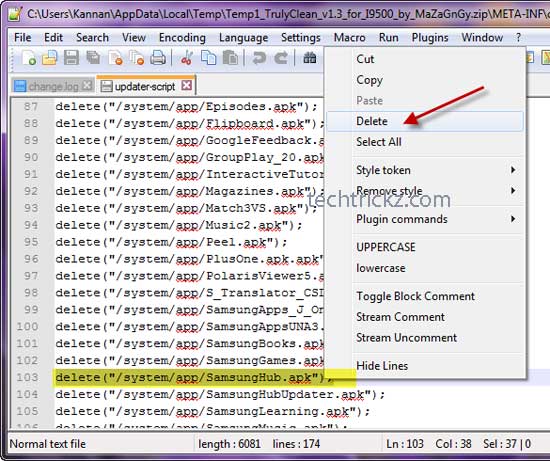The image size is (550, 461).
Task: Click the SamsungHubUpdater.apk delete line
Action: [x=220, y=394]
